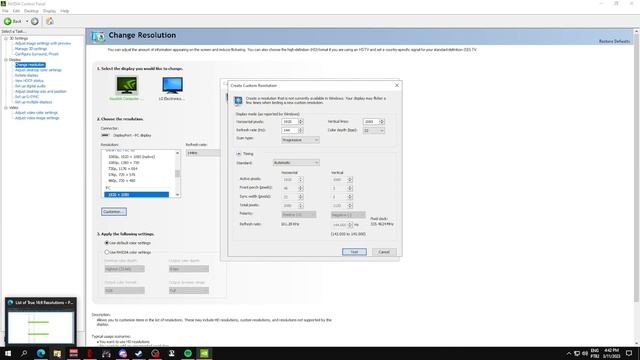Open the vertical Polarity Negative dropdown
Screen dimensions: 640x360
coord(348,215)
